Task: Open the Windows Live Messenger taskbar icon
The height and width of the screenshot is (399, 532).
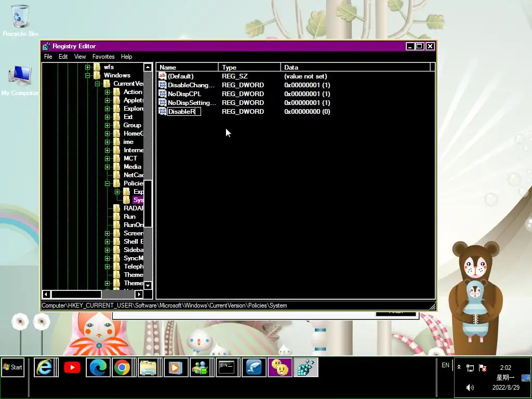Action: tap(200, 367)
